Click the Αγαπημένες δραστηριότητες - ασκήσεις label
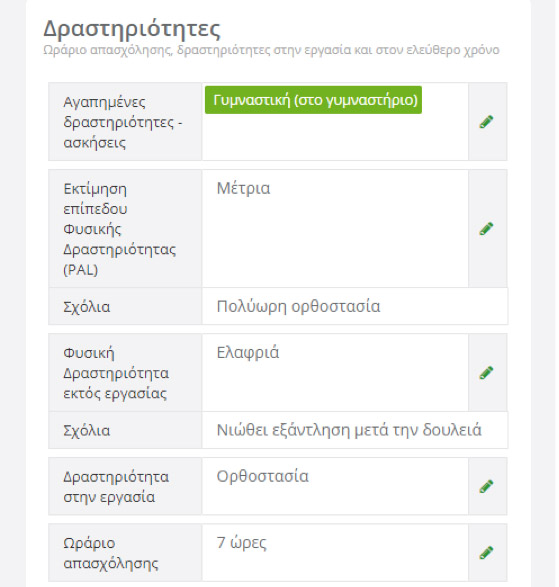This screenshot has width=559, height=587. coord(123,122)
